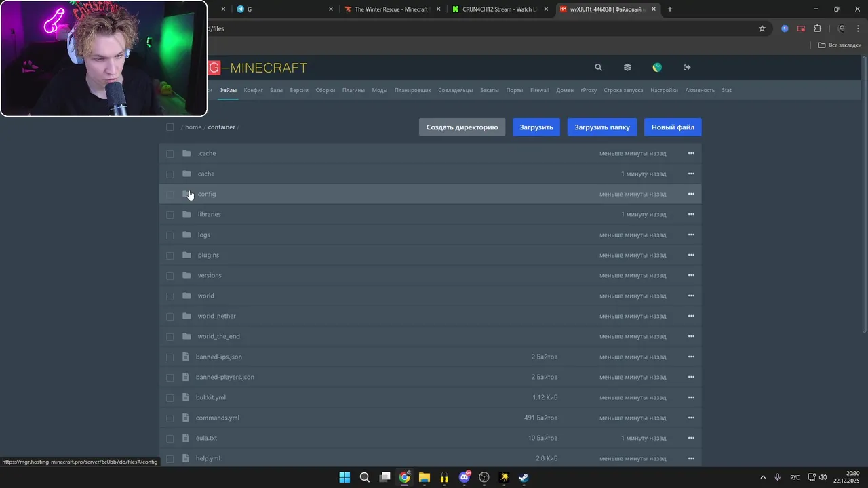Open Steam from the taskbar
Screen dimensions: 868x488
pos(524,477)
